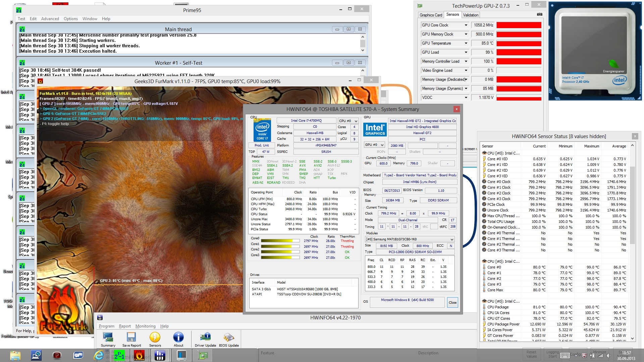Screen dimensions: 644x362
Task: Click the Prime95 Main thread window icon
Action: pyautogui.click(x=22, y=29)
